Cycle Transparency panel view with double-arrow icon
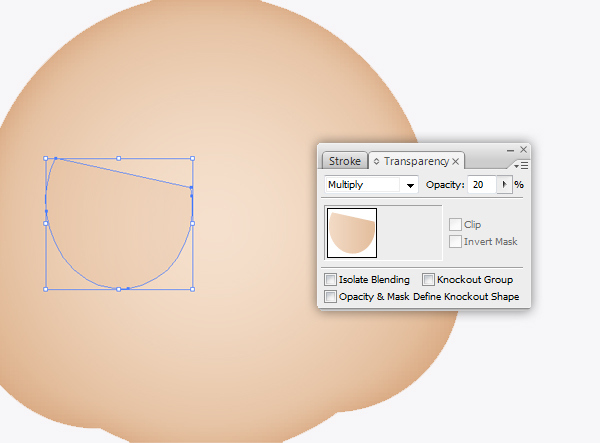 click(x=377, y=161)
